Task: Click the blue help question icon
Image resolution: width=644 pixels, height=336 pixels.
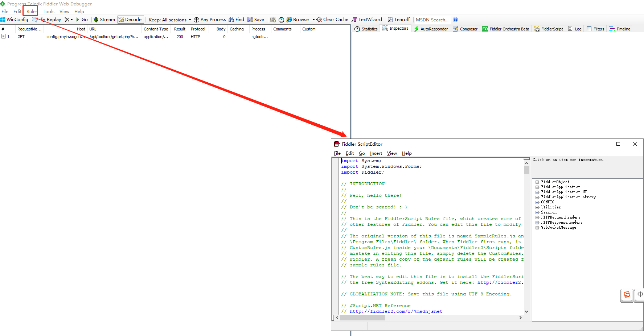Action: (x=455, y=20)
